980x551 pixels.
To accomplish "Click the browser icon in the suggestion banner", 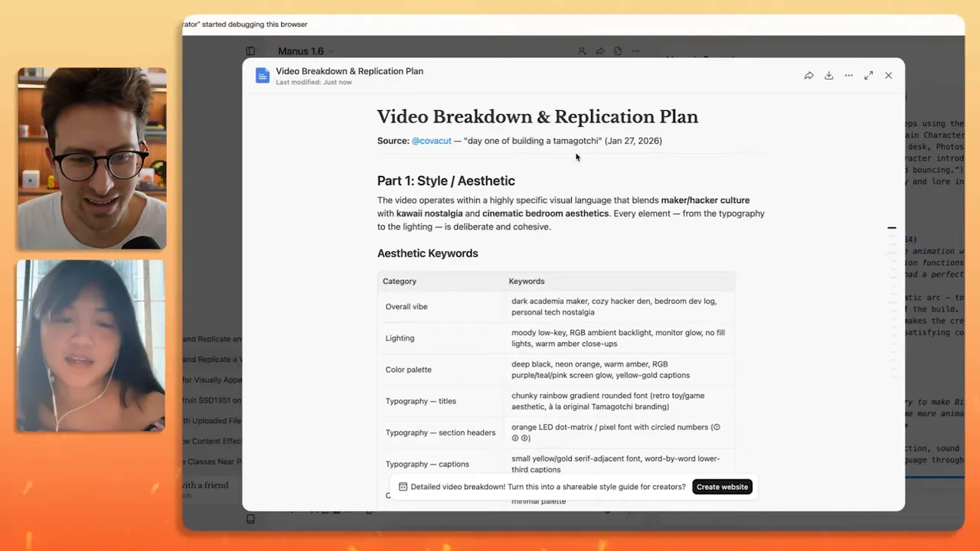I will point(403,487).
